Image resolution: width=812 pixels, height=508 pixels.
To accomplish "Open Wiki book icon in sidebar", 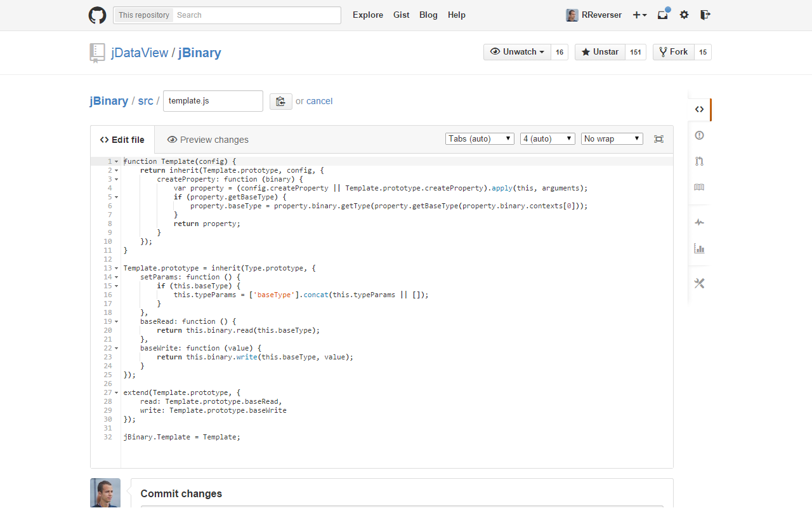I will (x=699, y=187).
